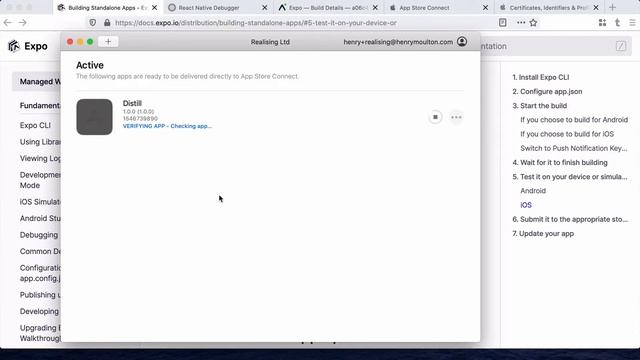Click the VERIFYING APP status text
640x360 pixels.
point(167,126)
